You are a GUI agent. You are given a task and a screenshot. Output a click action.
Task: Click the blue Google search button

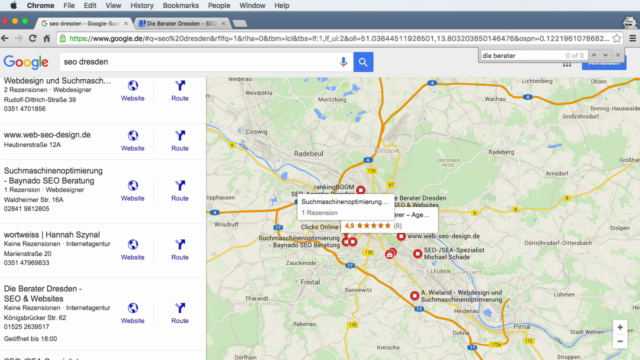tap(363, 62)
